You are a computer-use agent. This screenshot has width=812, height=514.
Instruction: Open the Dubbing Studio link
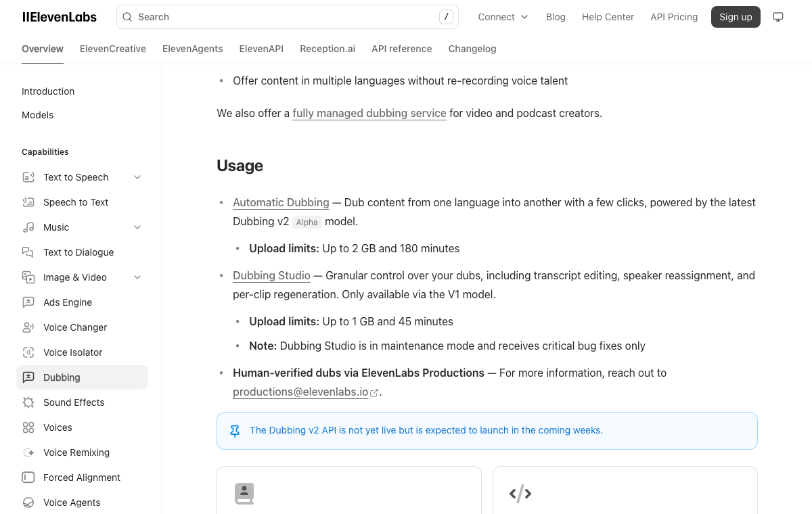(x=271, y=275)
